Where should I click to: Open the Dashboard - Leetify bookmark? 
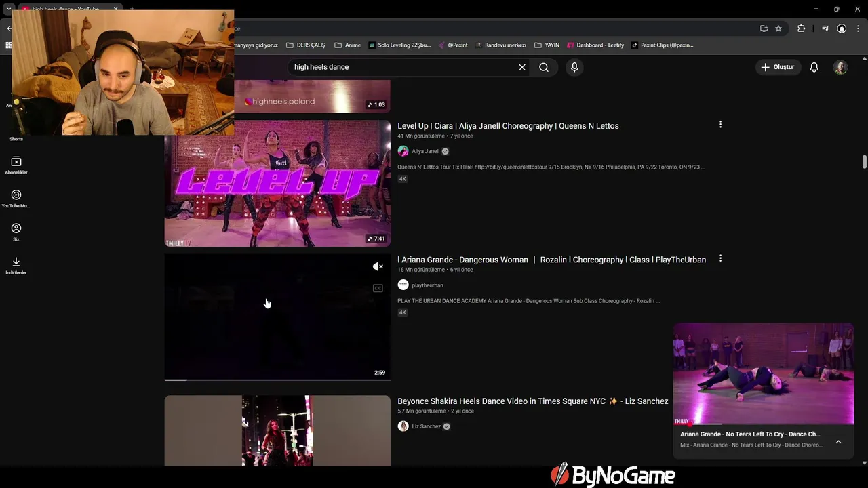(x=595, y=45)
